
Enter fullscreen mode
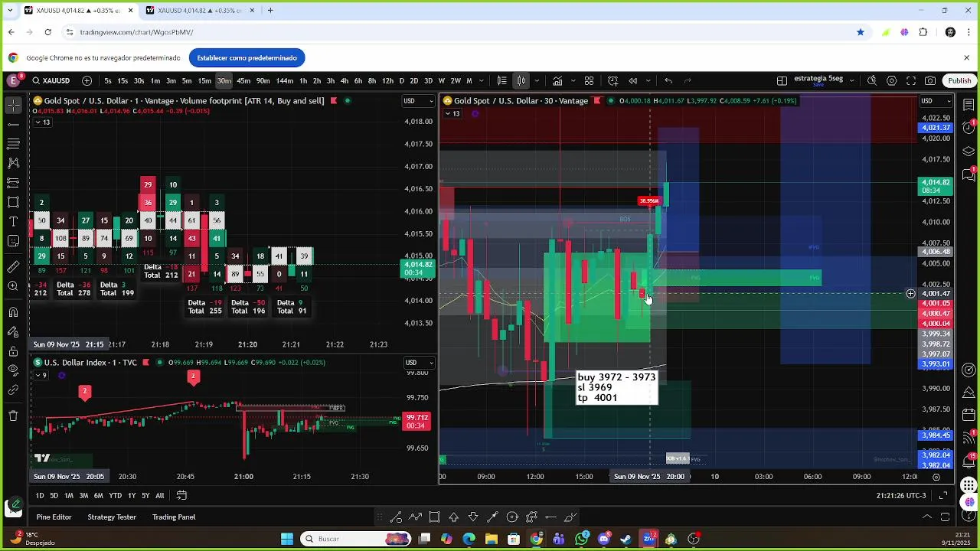[x=911, y=80]
